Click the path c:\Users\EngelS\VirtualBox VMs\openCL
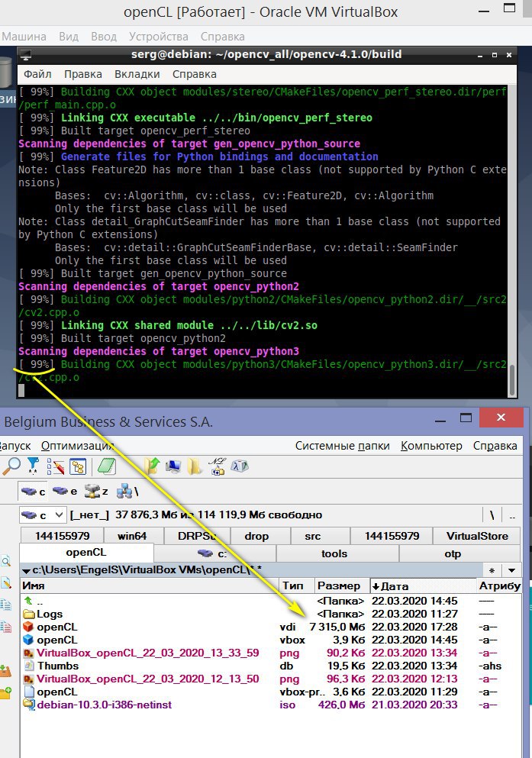The image size is (532, 758). [140, 570]
